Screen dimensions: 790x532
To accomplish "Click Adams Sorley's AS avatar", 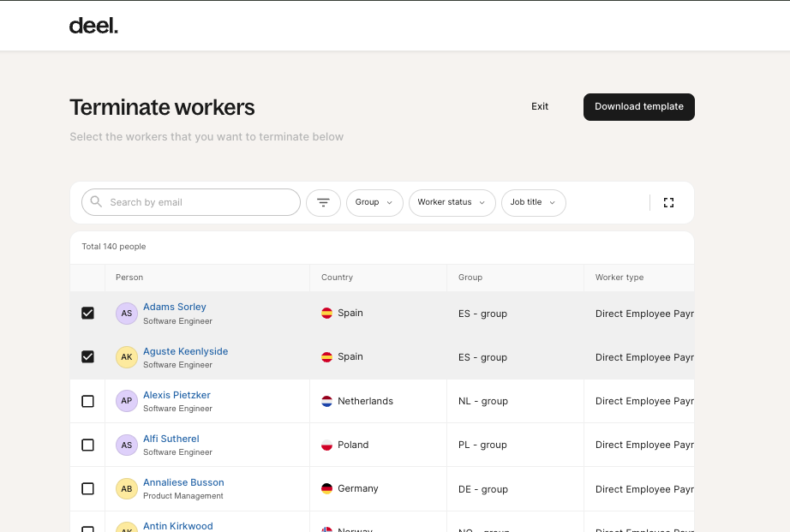I will [x=127, y=314].
